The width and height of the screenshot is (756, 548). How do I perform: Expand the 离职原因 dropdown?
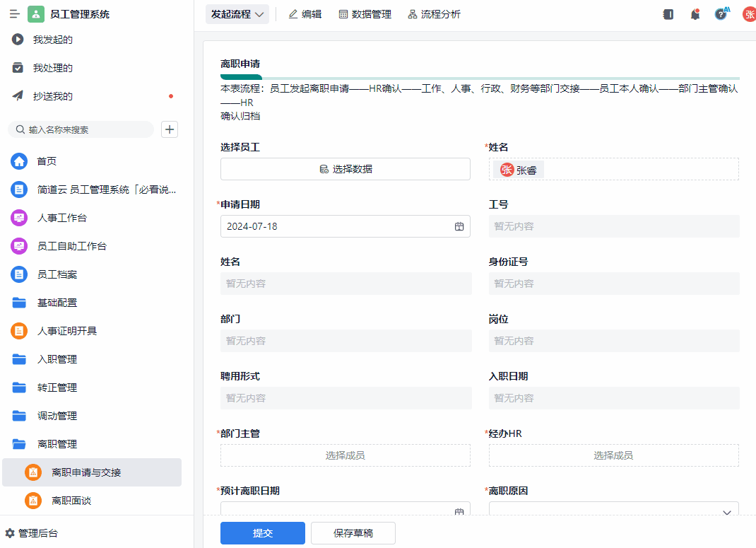click(726, 512)
